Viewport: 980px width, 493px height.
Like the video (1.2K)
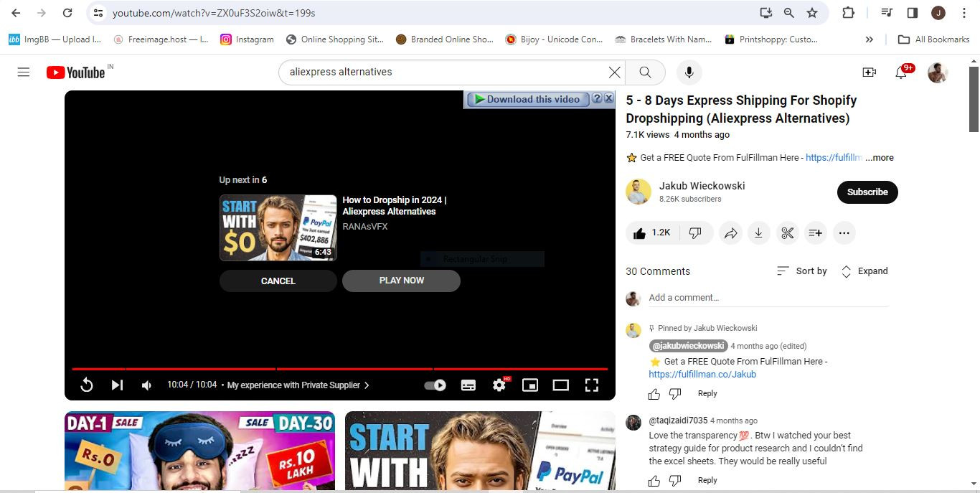point(651,233)
